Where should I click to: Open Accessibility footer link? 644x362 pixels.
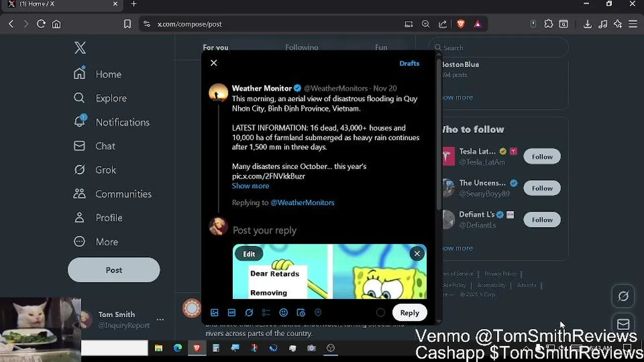coord(491,285)
